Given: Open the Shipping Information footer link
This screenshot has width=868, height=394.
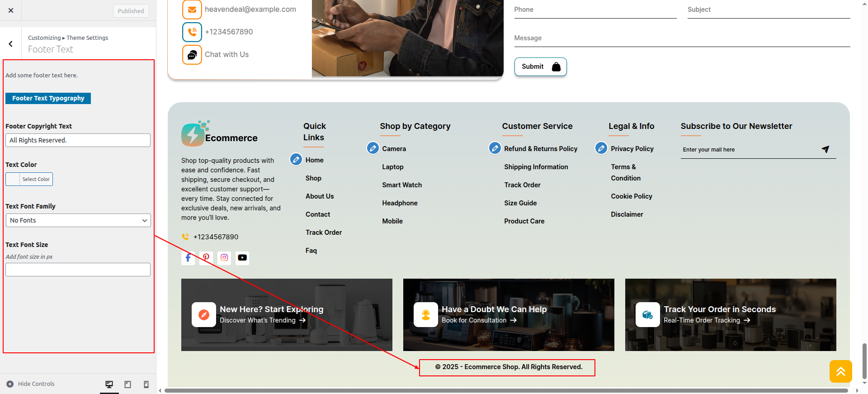Looking at the screenshot, I should (536, 167).
